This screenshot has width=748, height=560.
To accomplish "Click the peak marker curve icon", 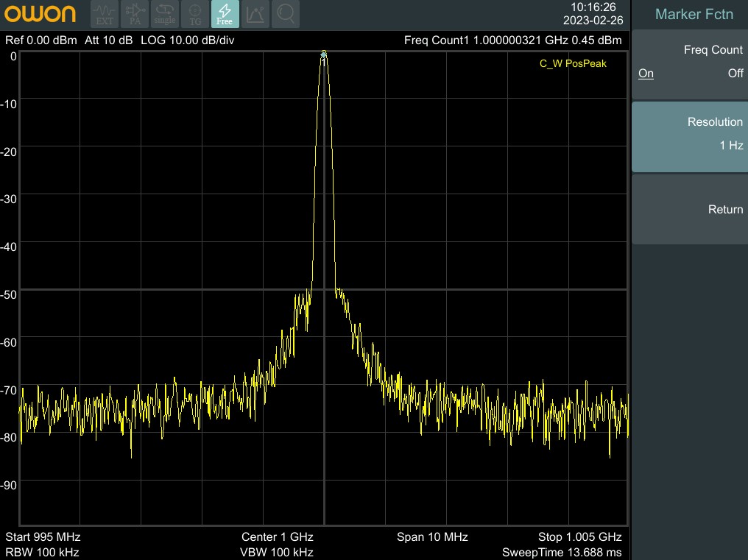I will click(x=255, y=14).
